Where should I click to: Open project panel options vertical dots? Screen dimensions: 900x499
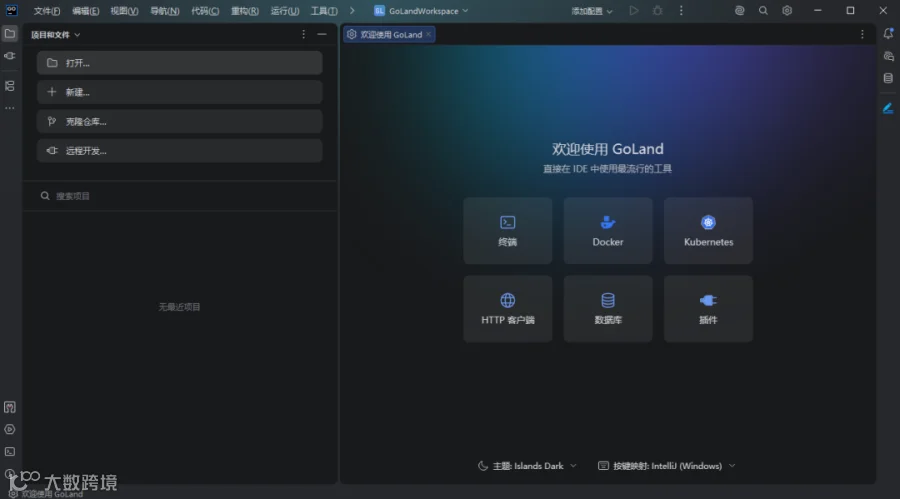[x=304, y=34]
